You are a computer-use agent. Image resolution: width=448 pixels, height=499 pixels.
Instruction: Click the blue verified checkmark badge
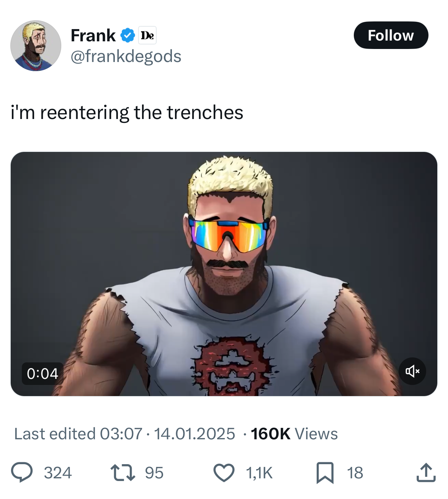[x=128, y=36]
